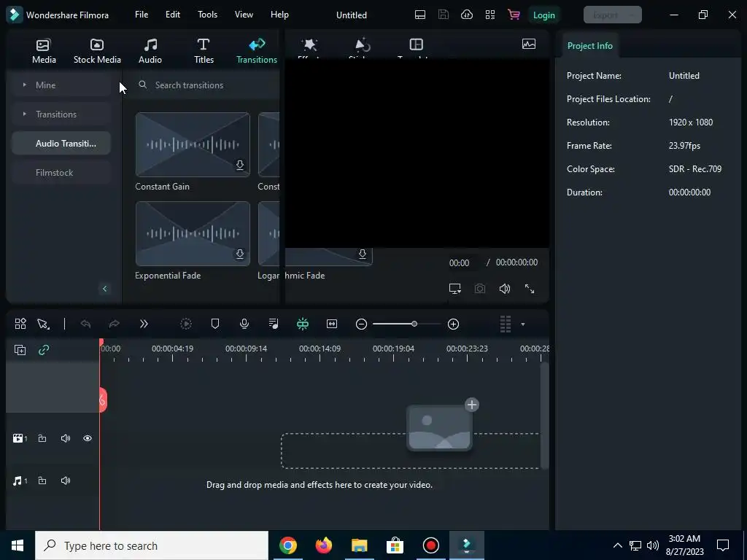Open the Stock Media tab

(x=97, y=51)
